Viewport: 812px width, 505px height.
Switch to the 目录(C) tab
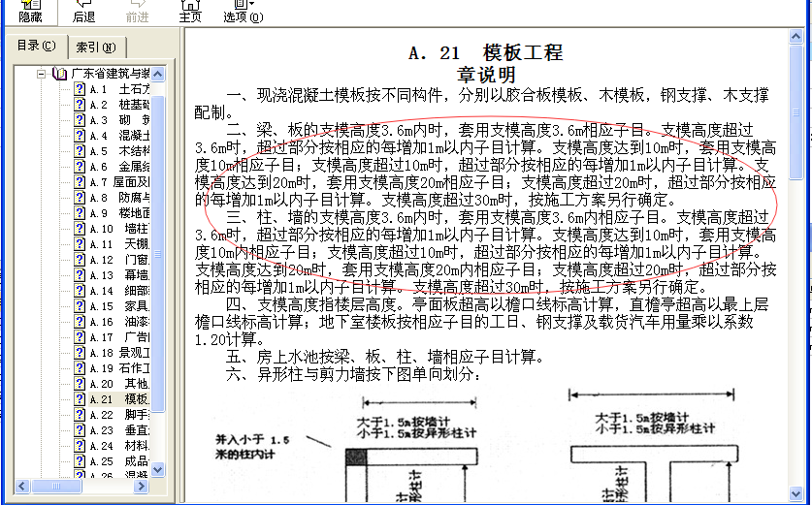coord(36,47)
